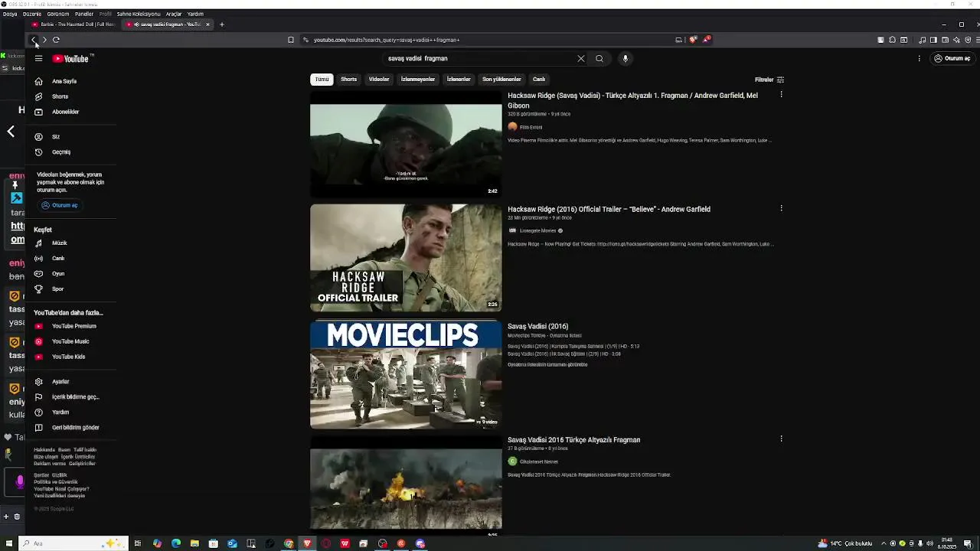Bookmark this page in the address bar
The image size is (980, 551).
(x=291, y=40)
